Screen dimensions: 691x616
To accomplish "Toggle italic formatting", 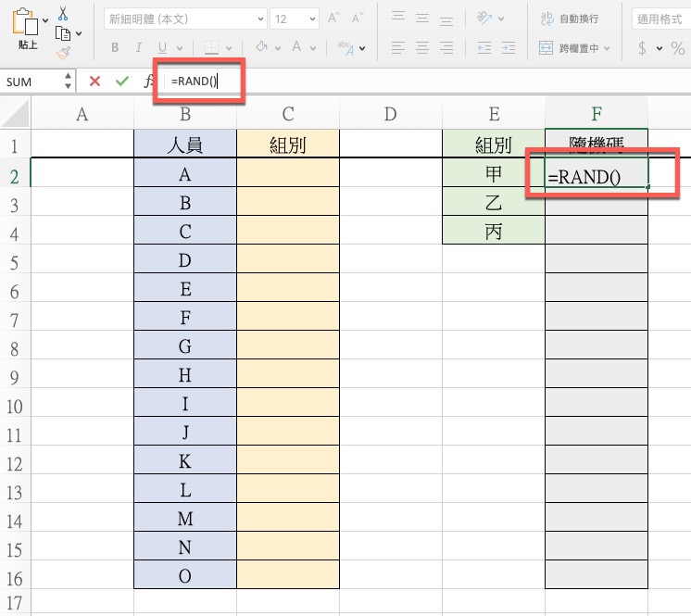I will [139, 47].
